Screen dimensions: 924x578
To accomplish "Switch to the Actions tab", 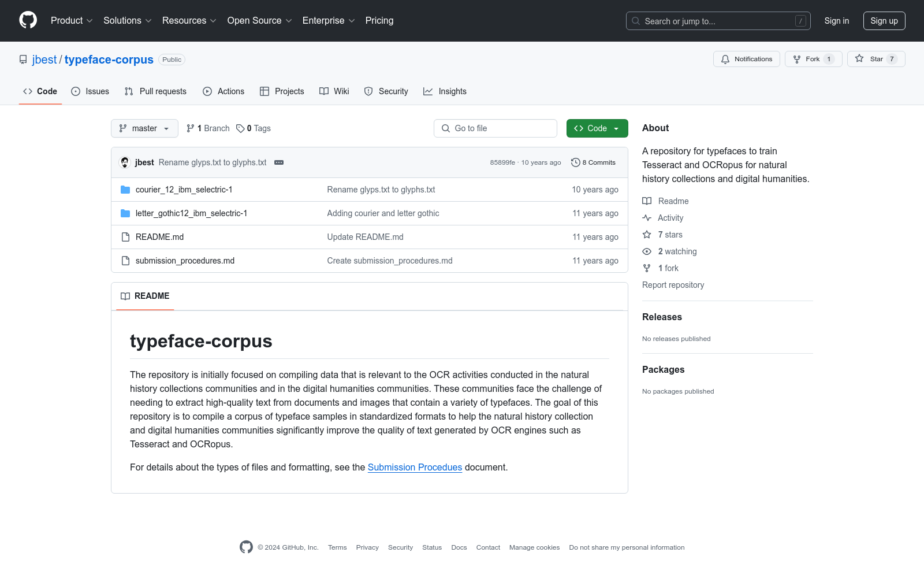I will (x=223, y=91).
